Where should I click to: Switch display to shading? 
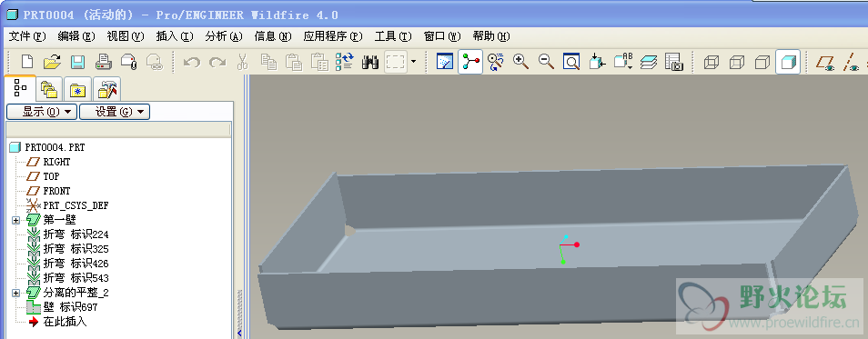tap(788, 62)
